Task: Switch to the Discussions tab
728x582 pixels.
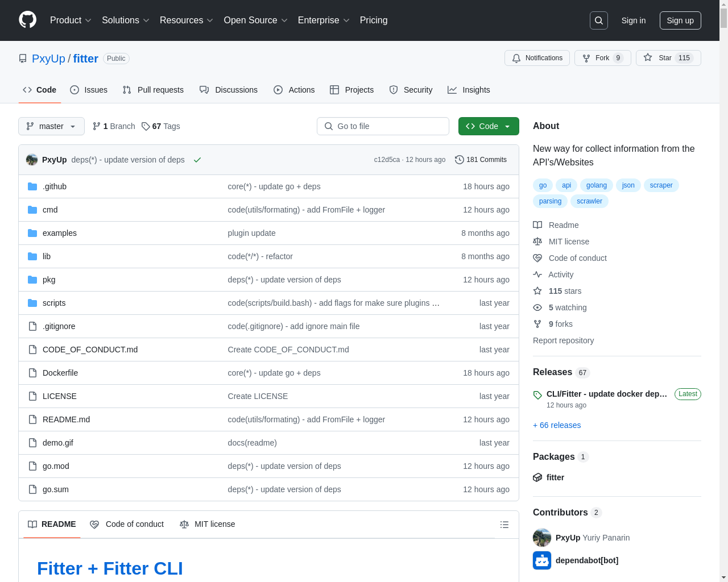Action: pos(229,90)
